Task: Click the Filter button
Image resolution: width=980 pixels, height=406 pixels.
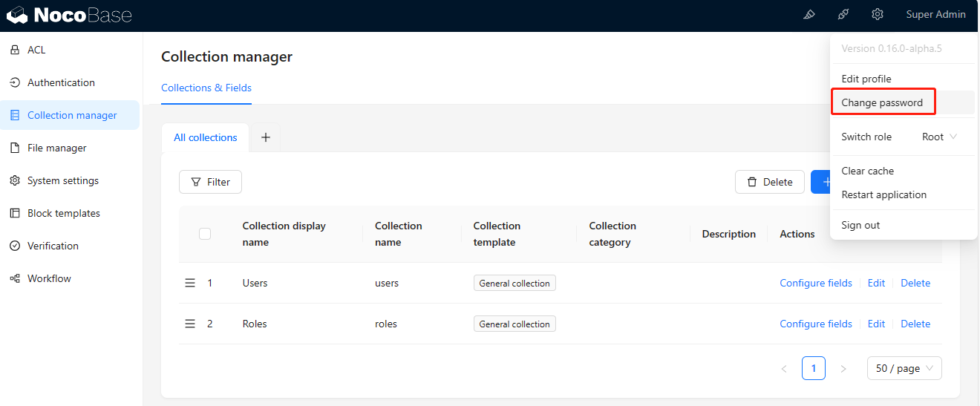Action: coord(210,182)
